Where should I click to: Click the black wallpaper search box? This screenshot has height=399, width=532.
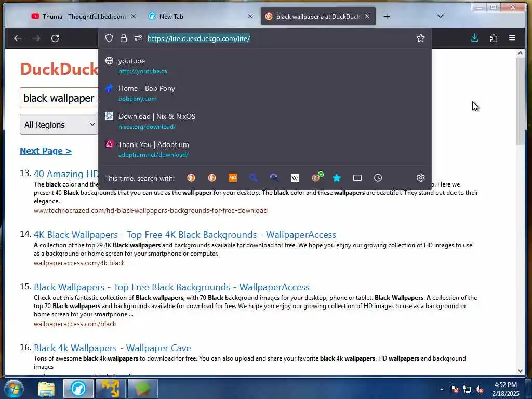(x=59, y=98)
